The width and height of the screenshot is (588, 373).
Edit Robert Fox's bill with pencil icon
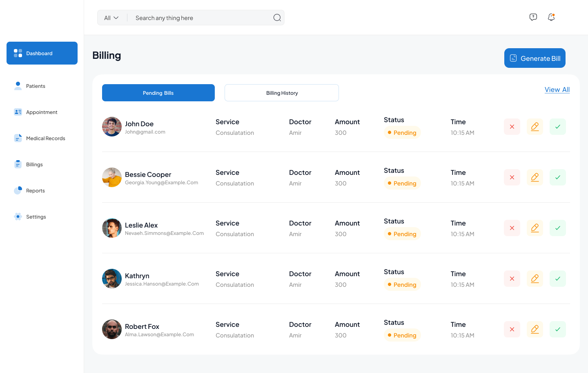pos(535,329)
